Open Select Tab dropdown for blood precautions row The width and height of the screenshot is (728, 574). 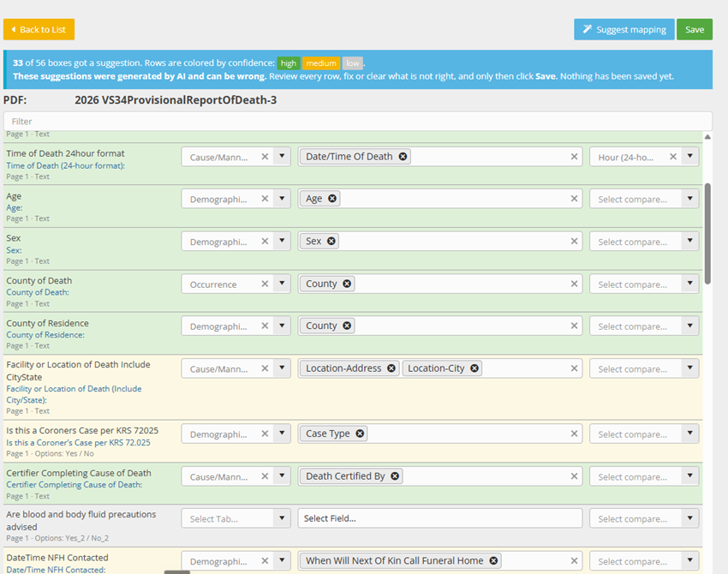click(282, 517)
